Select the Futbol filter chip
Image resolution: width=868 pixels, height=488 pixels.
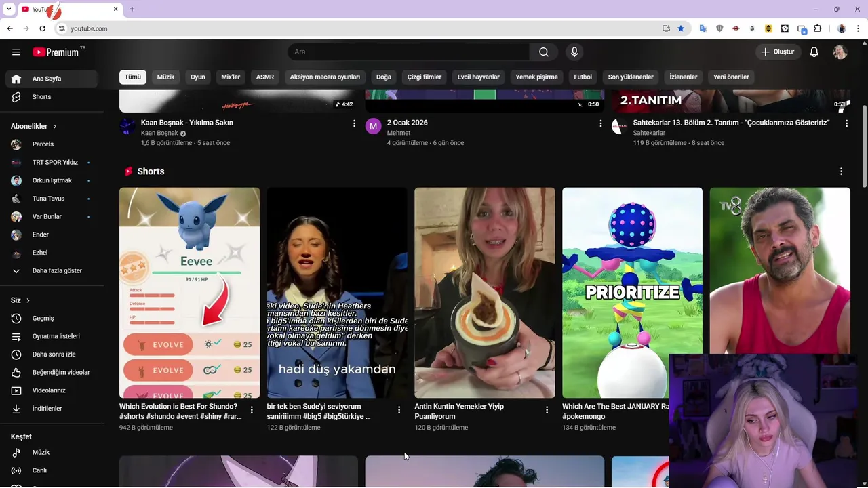point(583,77)
